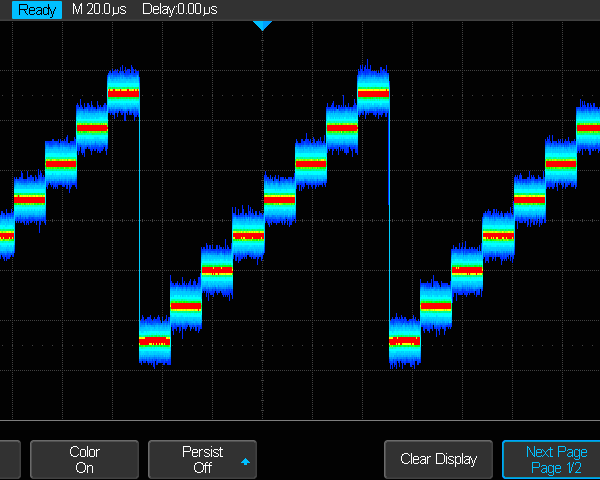This screenshot has height=480, width=600.
Task: Click the blank softkey at far left
Action: click(9, 459)
